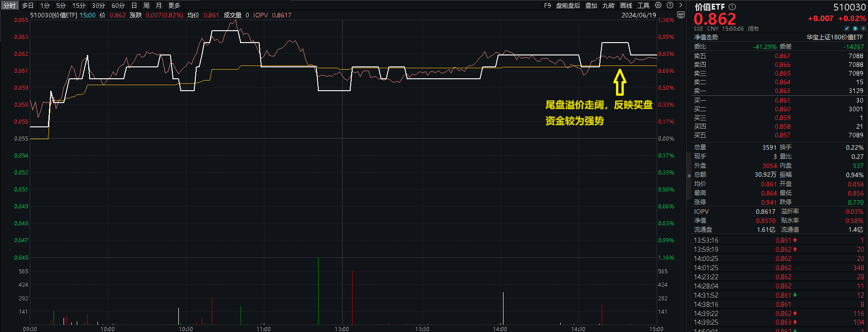Click the bell alert icon
Image resolution: width=868 pixels, height=332 pixels.
[855, 28]
